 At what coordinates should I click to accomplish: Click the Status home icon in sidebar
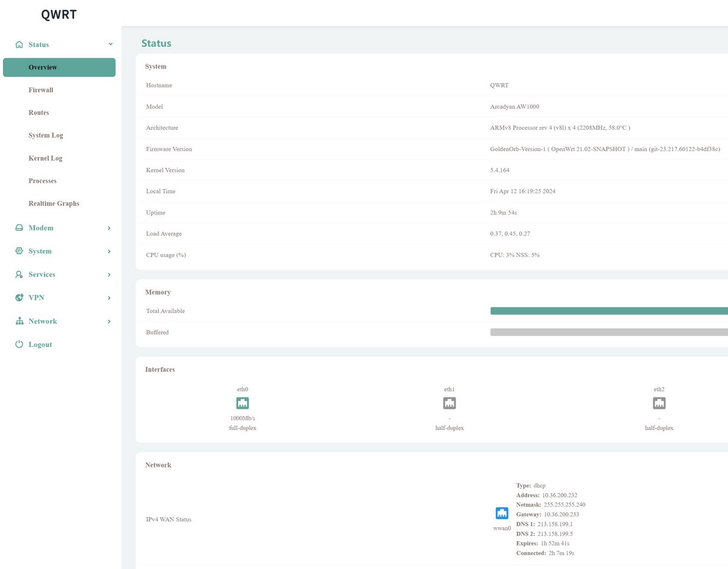[x=19, y=45]
